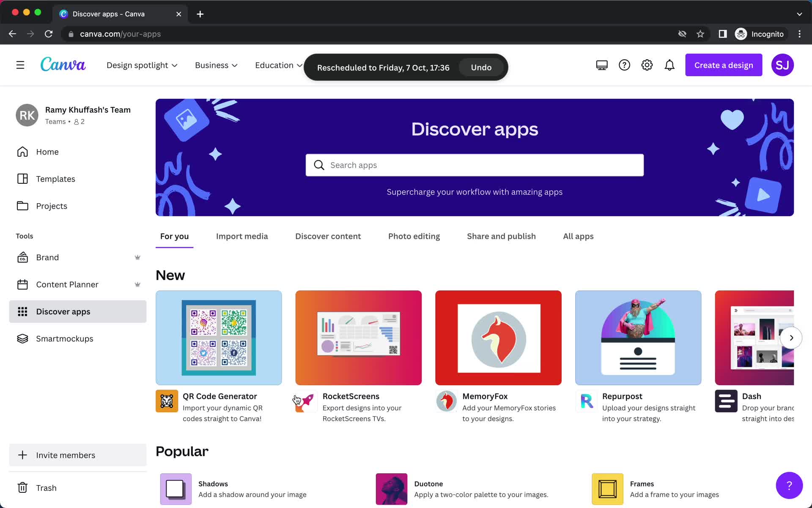Open Chrome's three-dot menu

[x=799, y=34]
